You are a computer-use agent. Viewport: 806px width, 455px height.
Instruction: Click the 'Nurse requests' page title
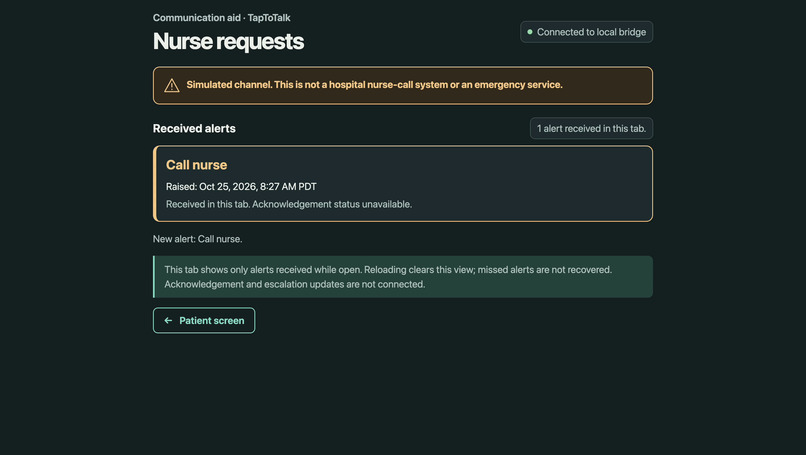coord(228,41)
